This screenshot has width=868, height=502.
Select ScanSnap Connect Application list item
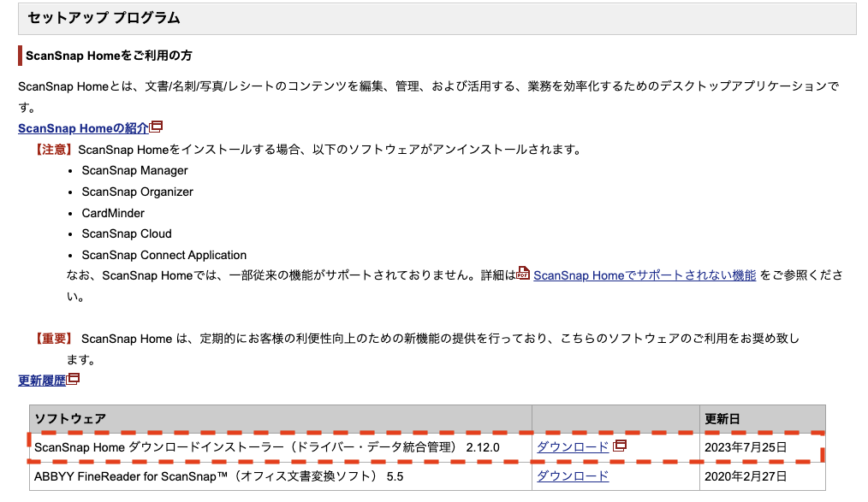pyautogui.click(x=163, y=255)
